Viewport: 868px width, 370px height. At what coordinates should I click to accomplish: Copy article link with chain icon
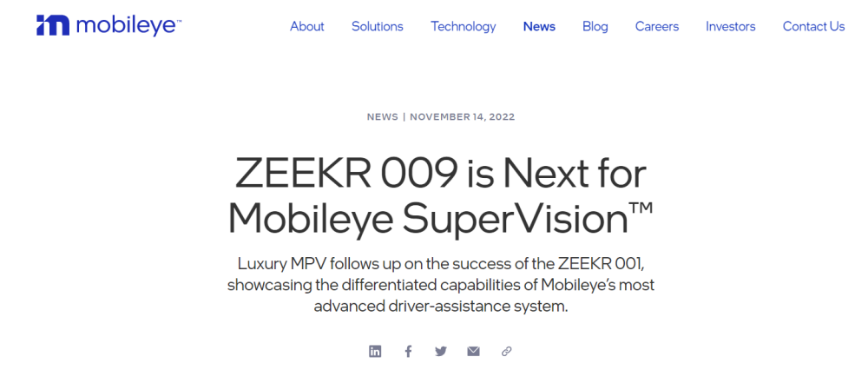click(x=507, y=351)
